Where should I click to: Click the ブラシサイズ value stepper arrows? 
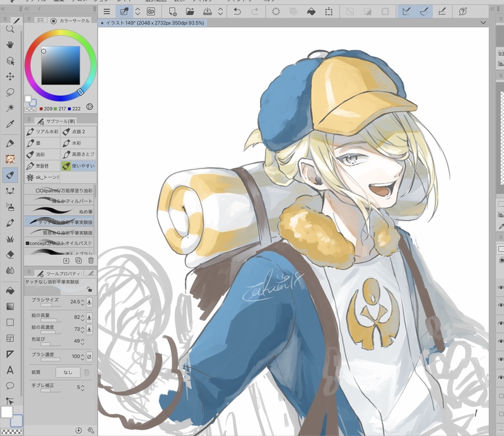[83, 302]
